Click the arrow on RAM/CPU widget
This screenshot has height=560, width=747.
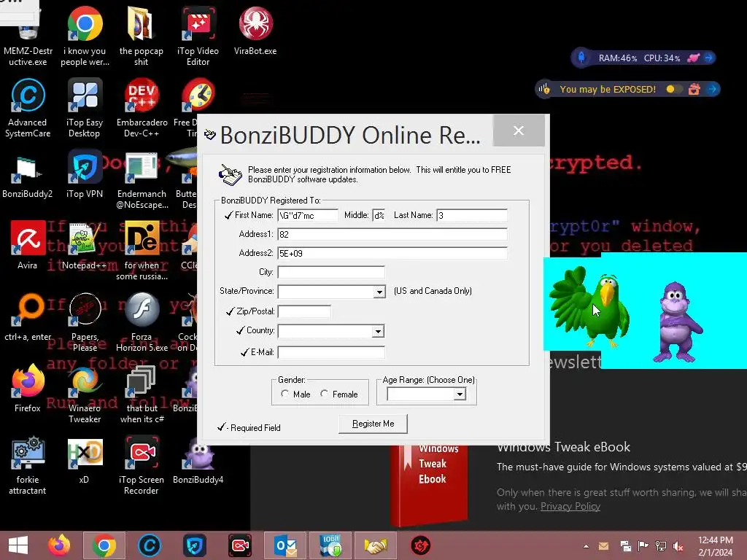(709, 58)
